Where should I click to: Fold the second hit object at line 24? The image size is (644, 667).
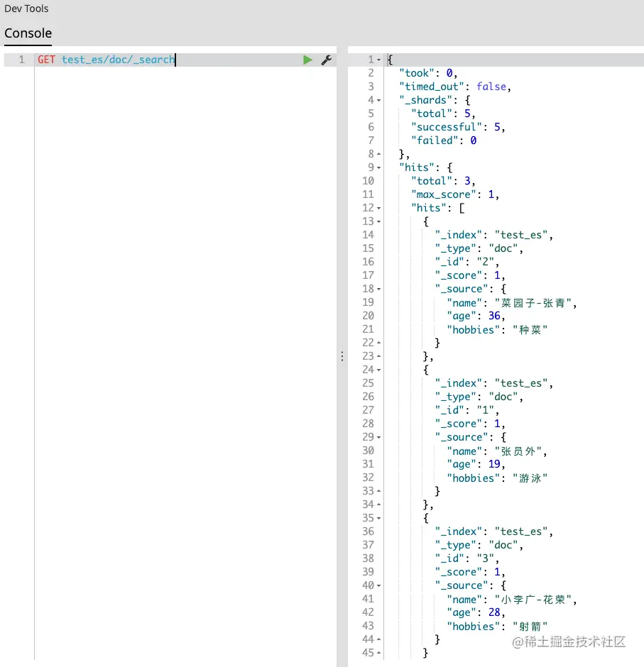click(379, 370)
